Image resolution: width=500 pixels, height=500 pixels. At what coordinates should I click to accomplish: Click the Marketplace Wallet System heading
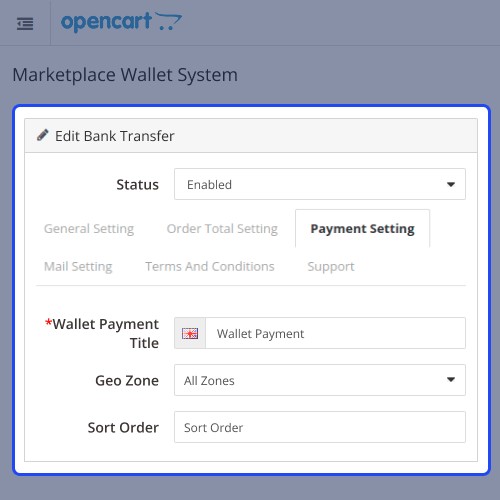pos(125,75)
